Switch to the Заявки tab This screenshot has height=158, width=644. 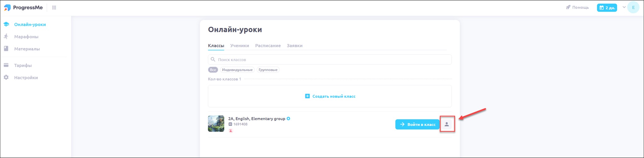295,46
